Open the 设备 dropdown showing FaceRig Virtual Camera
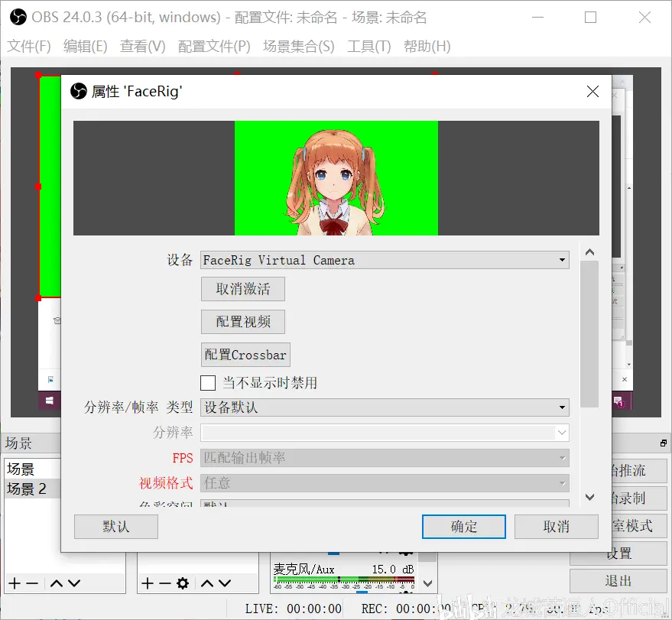Screen dimensions: 672x620 385,260
